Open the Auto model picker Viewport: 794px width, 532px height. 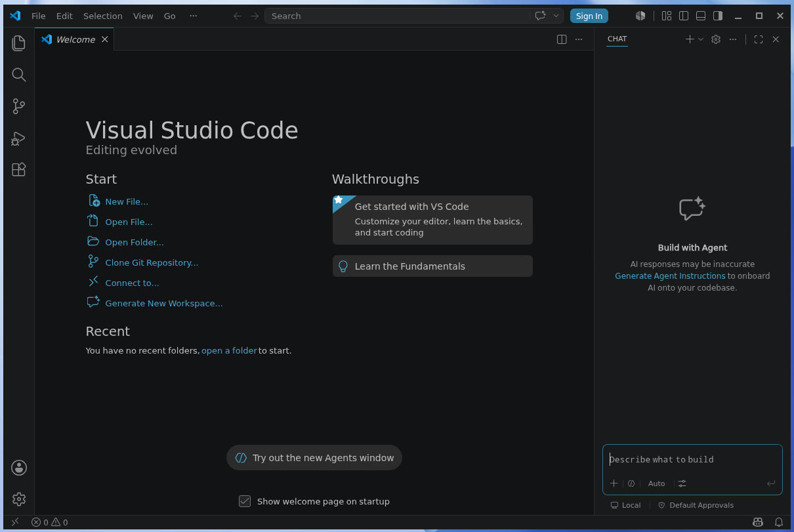(657, 483)
